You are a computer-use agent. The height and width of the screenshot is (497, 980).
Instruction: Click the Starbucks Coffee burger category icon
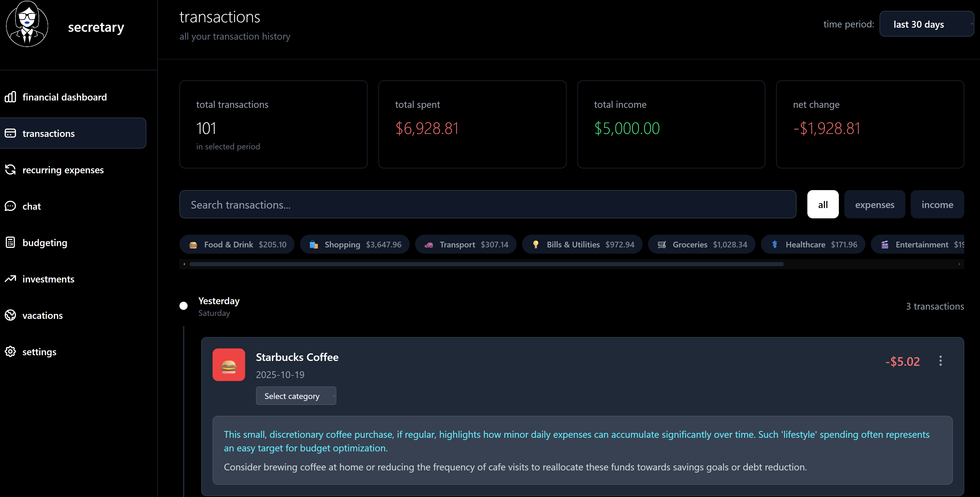pos(229,364)
